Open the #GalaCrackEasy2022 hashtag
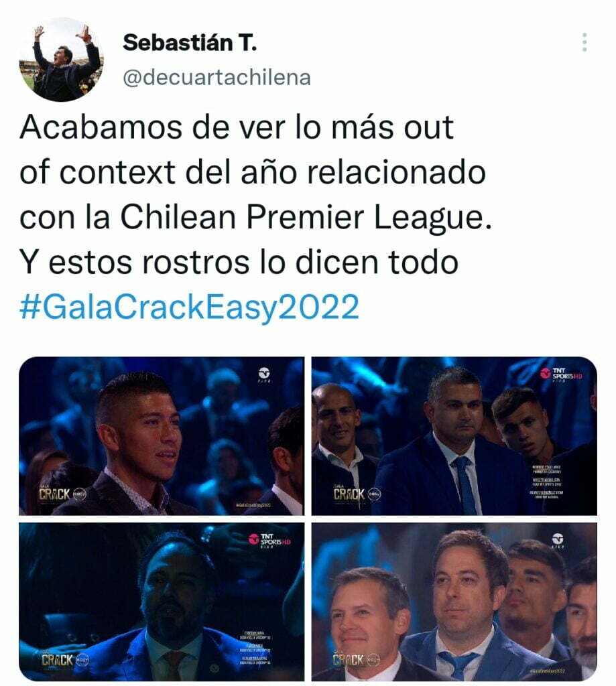The image size is (616, 686). point(189,307)
